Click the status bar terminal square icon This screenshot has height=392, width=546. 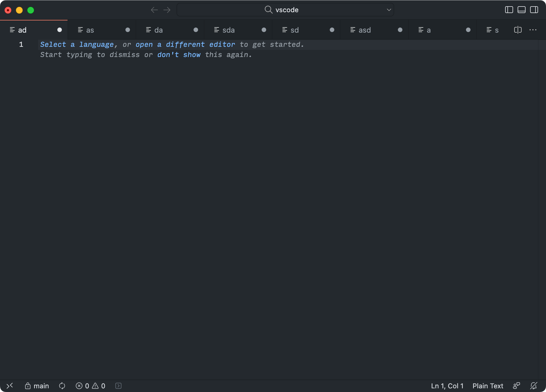click(118, 386)
